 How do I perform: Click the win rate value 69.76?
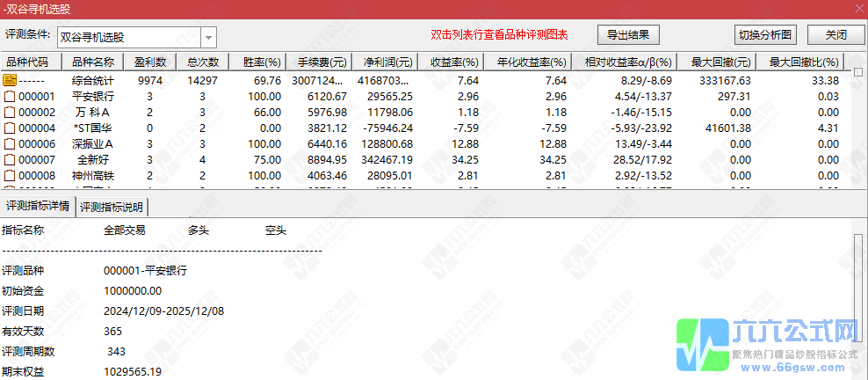pyautogui.click(x=270, y=80)
